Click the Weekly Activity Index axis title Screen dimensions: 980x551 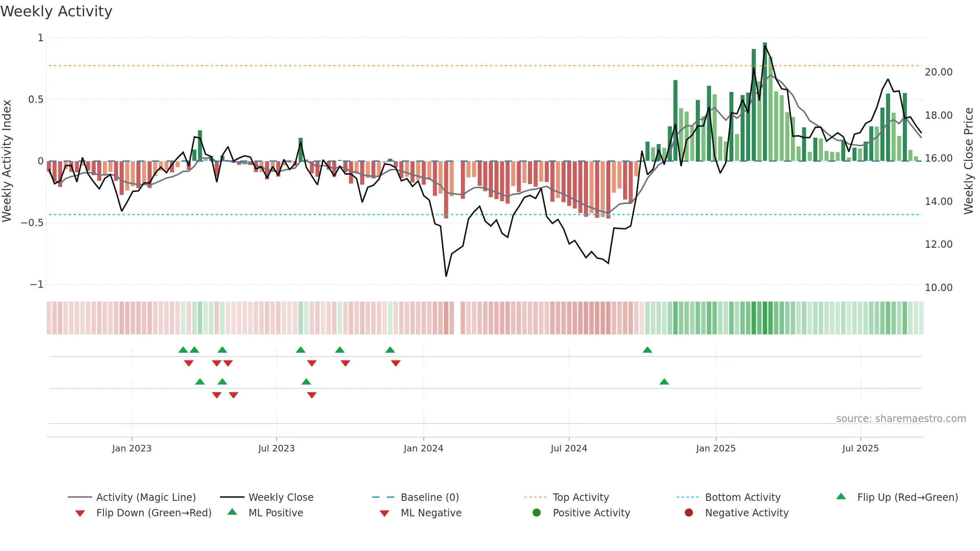pos(7,161)
